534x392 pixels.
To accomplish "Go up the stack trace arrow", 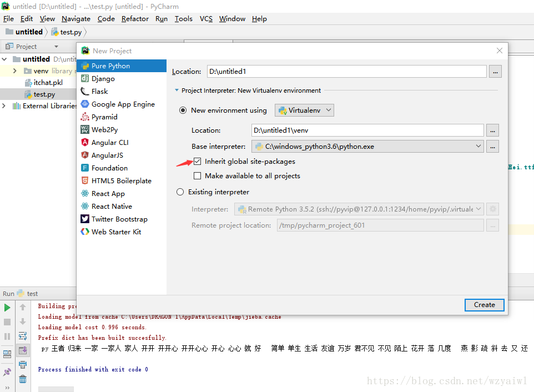I will [23, 307].
